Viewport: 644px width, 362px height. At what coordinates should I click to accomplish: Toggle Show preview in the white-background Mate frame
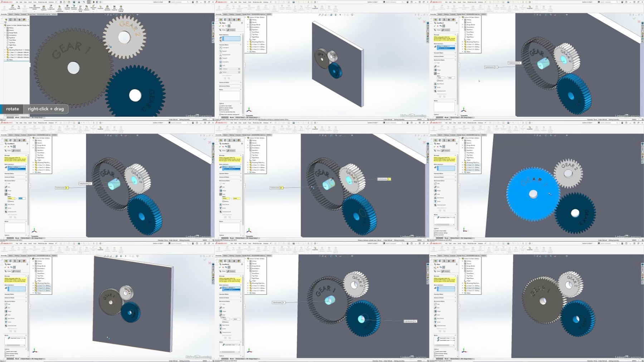pyautogui.click(x=220, y=110)
